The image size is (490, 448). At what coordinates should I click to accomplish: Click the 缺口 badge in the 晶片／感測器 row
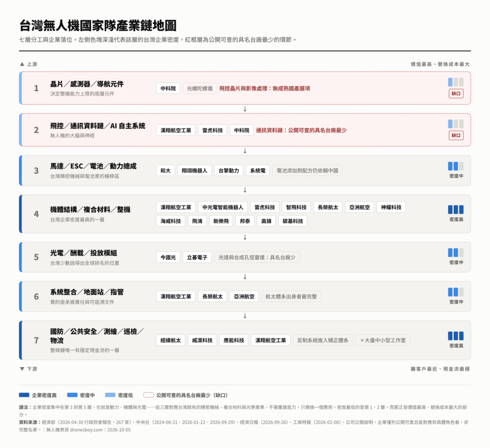[x=456, y=94]
